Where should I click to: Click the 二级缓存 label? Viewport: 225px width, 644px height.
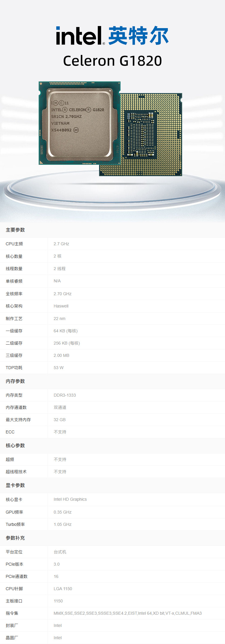point(14,343)
